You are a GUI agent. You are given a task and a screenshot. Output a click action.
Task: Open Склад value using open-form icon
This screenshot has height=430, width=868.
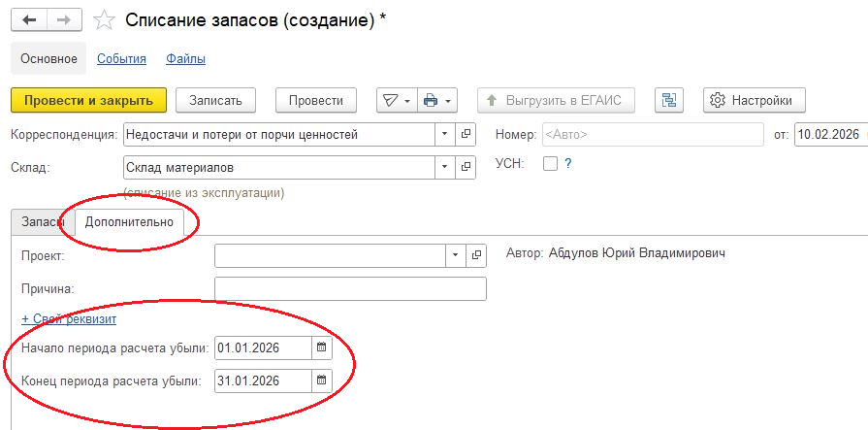pos(466,168)
